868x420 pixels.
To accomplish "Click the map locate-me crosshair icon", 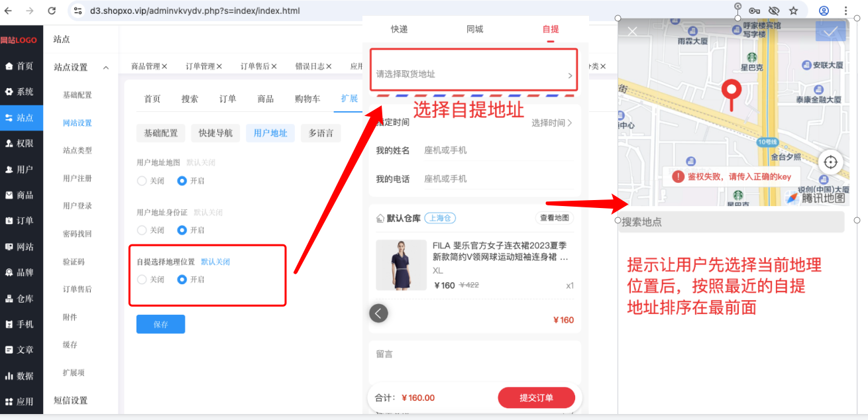I will (830, 161).
